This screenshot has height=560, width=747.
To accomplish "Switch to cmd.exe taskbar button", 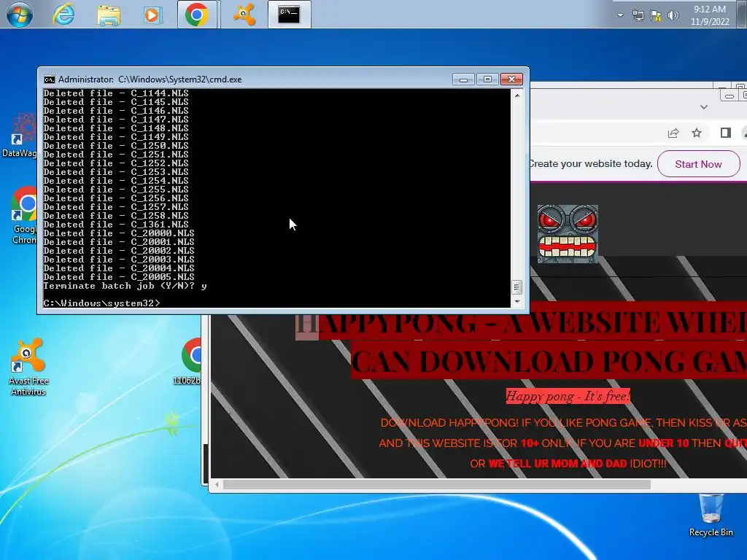I will [x=289, y=15].
